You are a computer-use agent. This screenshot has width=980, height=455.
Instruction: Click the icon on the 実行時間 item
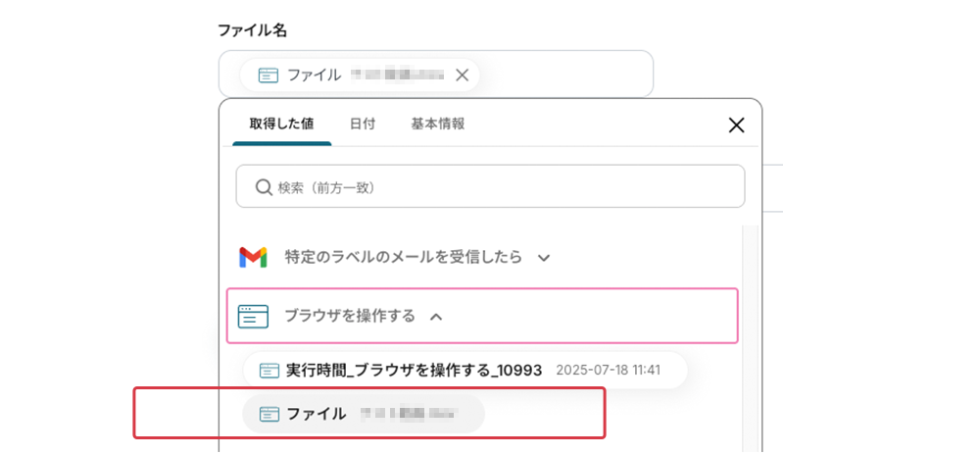pyautogui.click(x=269, y=371)
